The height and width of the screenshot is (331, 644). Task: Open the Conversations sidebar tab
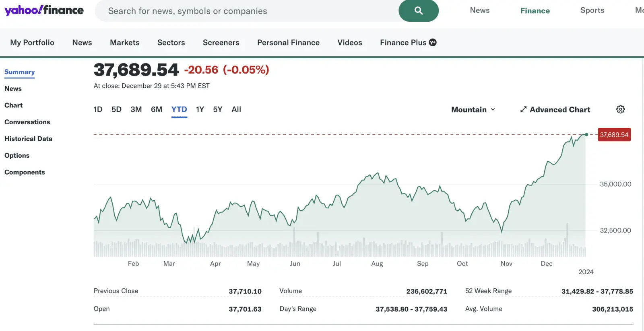[x=27, y=122]
